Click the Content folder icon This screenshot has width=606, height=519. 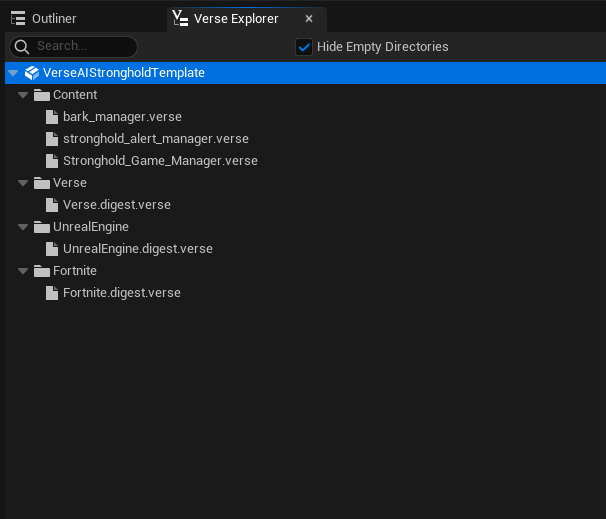coord(42,95)
